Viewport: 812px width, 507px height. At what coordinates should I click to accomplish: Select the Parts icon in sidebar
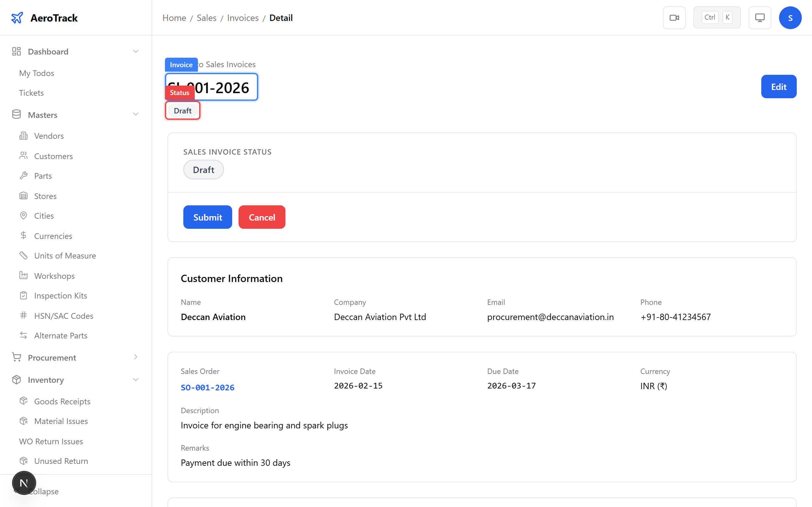point(23,175)
